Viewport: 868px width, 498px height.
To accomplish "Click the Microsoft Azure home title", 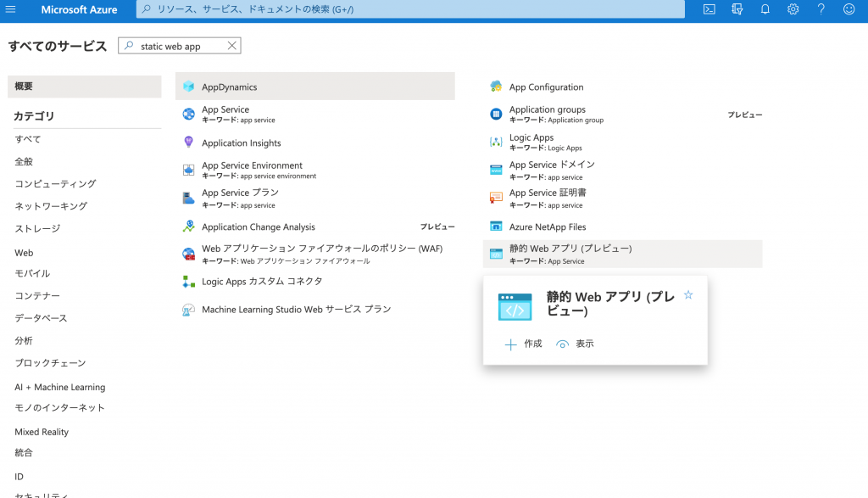I will (79, 9).
